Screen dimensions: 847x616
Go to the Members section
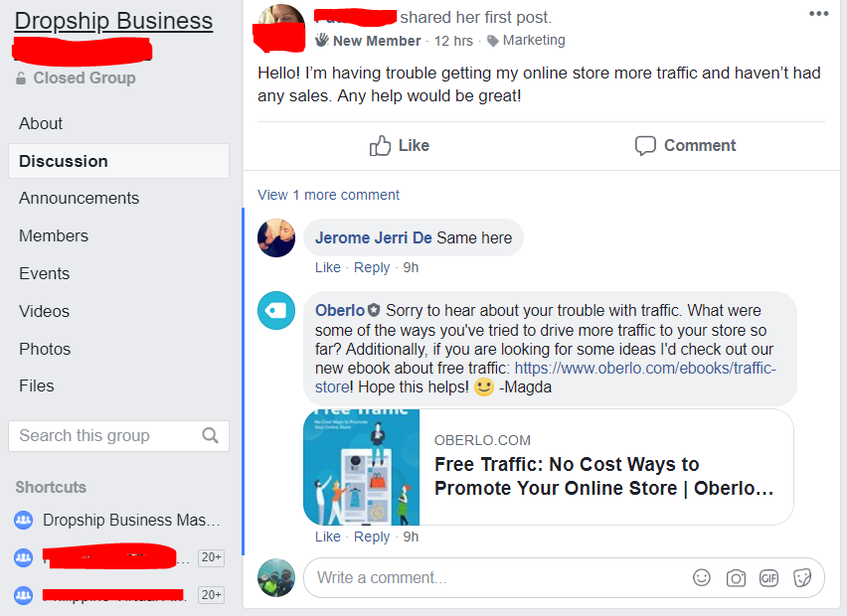coord(54,235)
